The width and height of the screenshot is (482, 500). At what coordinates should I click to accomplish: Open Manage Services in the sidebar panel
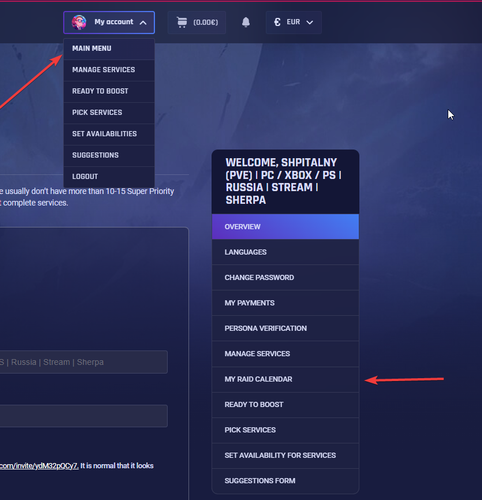pyautogui.click(x=285, y=354)
